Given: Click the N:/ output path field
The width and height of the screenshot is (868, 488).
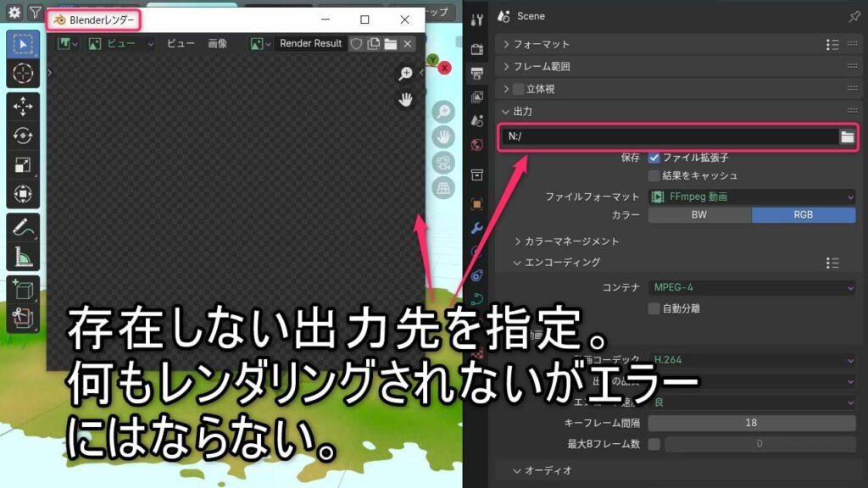Looking at the screenshot, I should point(670,136).
